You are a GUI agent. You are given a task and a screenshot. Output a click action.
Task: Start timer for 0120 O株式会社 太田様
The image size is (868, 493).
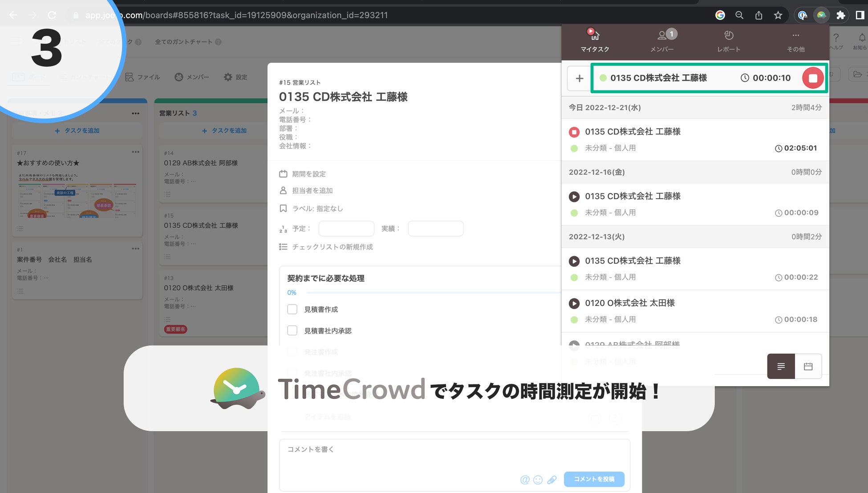coord(574,303)
